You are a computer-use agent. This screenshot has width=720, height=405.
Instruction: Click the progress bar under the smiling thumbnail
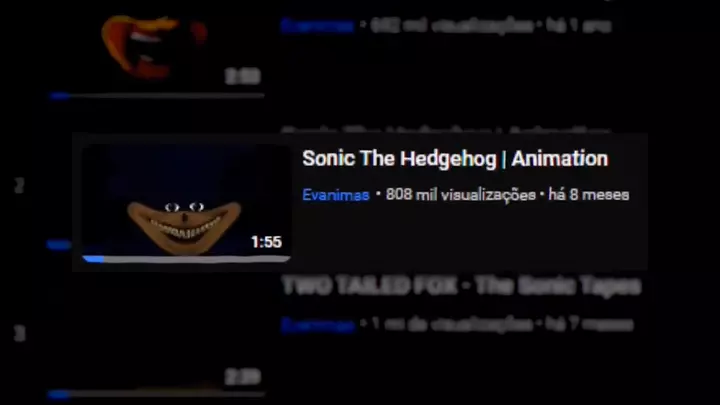click(186, 259)
